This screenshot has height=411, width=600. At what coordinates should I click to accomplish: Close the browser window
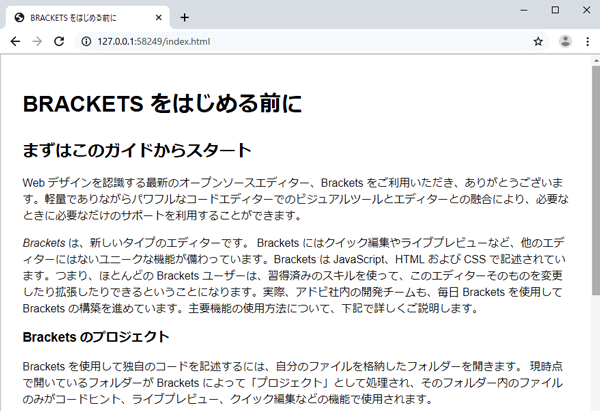586,10
